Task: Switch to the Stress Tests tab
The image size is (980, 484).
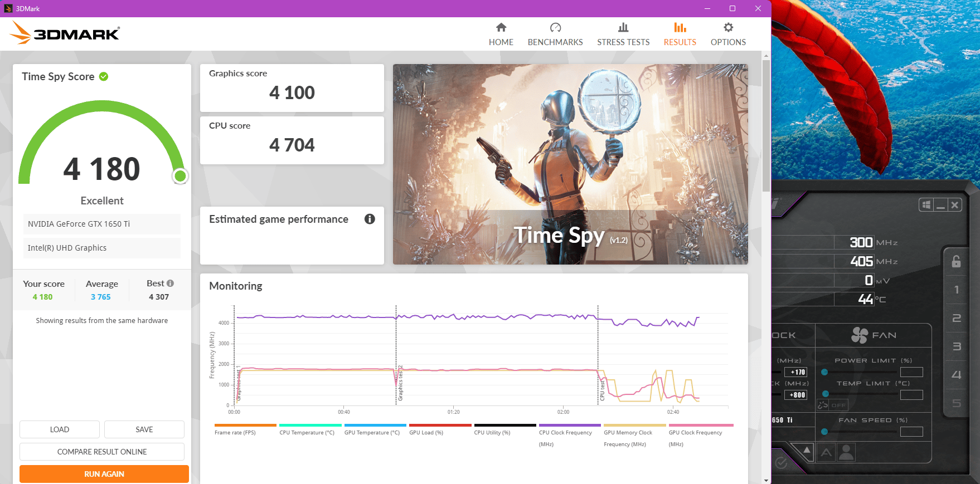Action: tap(623, 34)
